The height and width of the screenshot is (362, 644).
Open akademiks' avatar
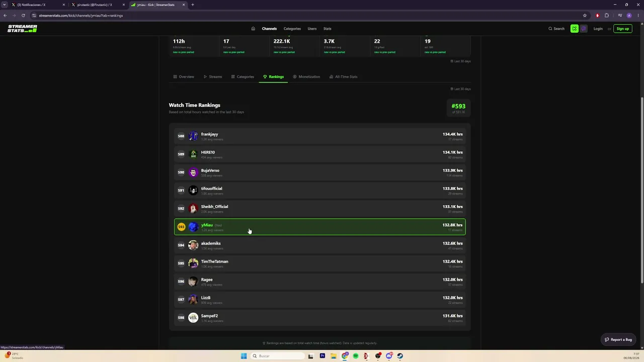click(x=193, y=245)
